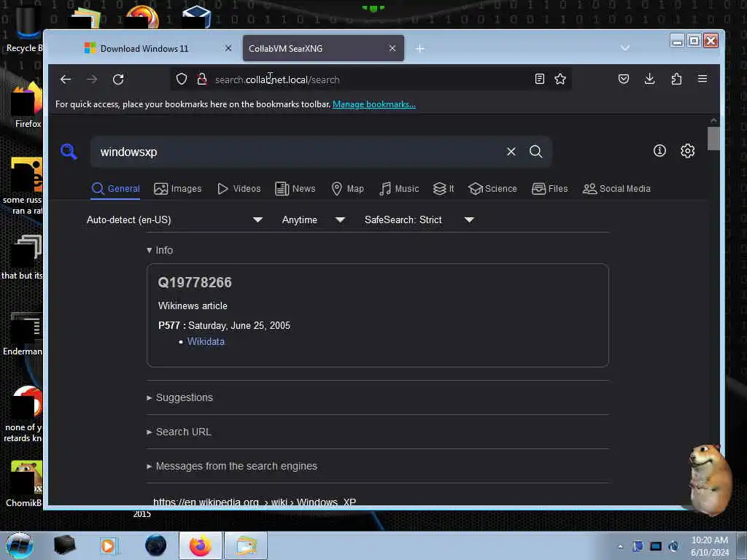Select the CollabVM SearXNG tab
Viewport: 747px width, 560px height.
[x=323, y=48]
